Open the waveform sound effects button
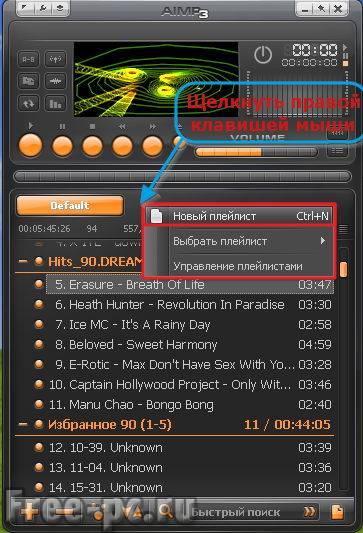363x533 pixels. pos(55,81)
